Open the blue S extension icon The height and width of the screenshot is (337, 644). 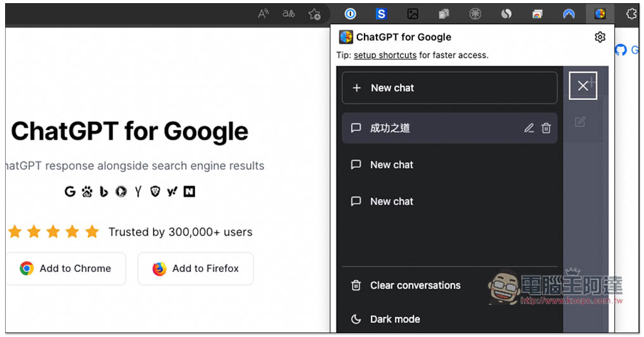pos(381,14)
